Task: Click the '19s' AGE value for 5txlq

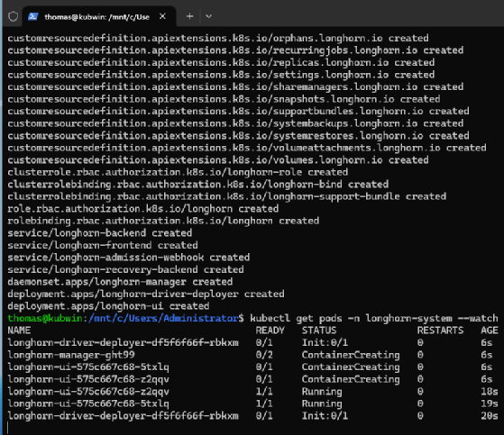Action: pos(490,403)
